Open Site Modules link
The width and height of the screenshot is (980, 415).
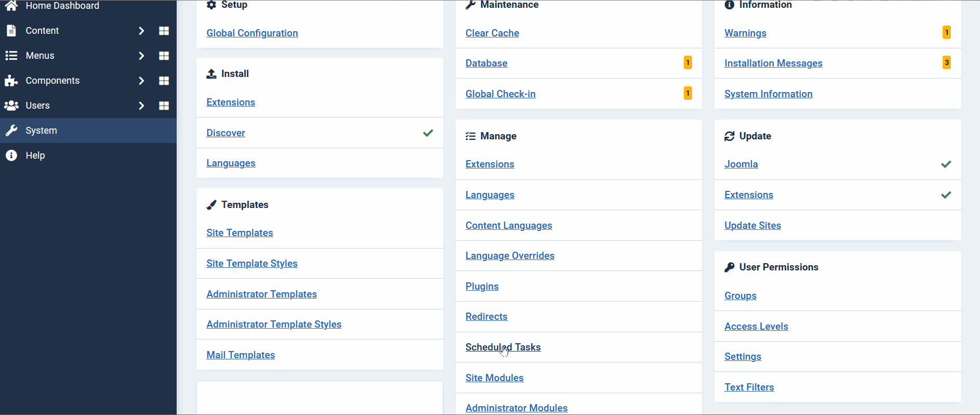(494, 378)
